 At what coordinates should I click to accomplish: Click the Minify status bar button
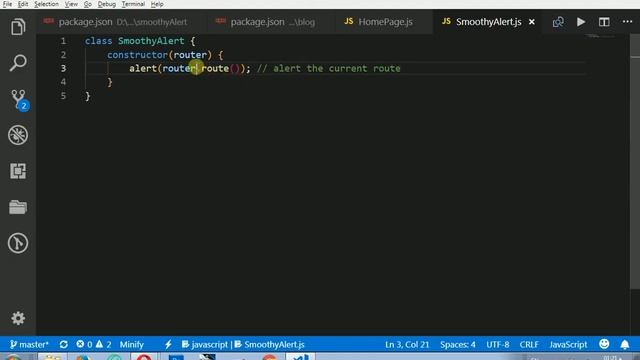131,344
